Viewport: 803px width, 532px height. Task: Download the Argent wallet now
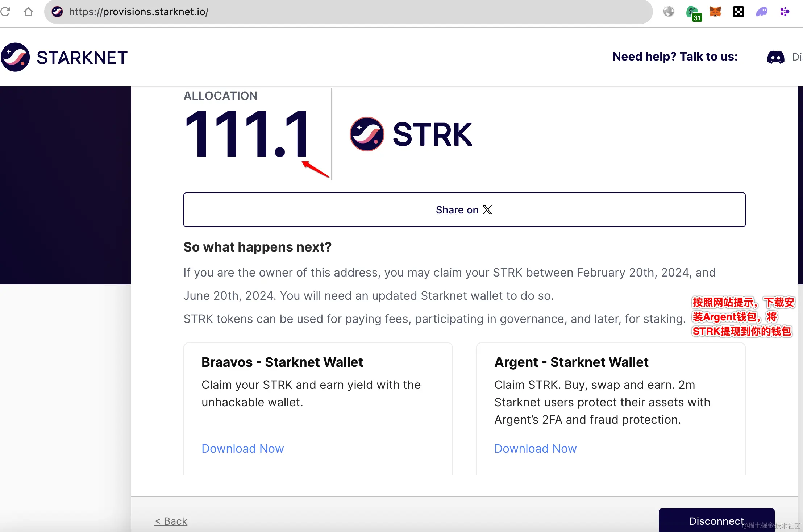[535, 449]
